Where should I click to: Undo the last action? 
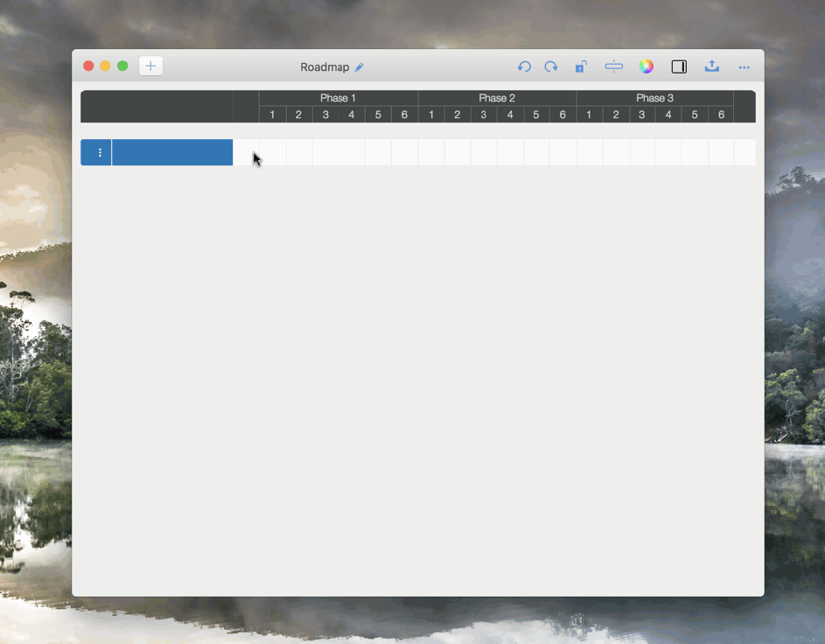pyautogui.click(x=524, y=66)
